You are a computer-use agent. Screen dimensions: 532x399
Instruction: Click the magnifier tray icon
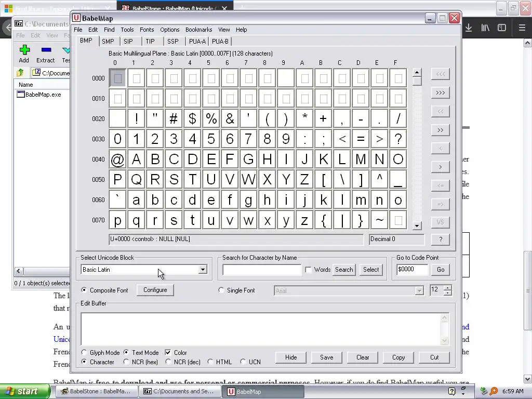click(494, 391)
